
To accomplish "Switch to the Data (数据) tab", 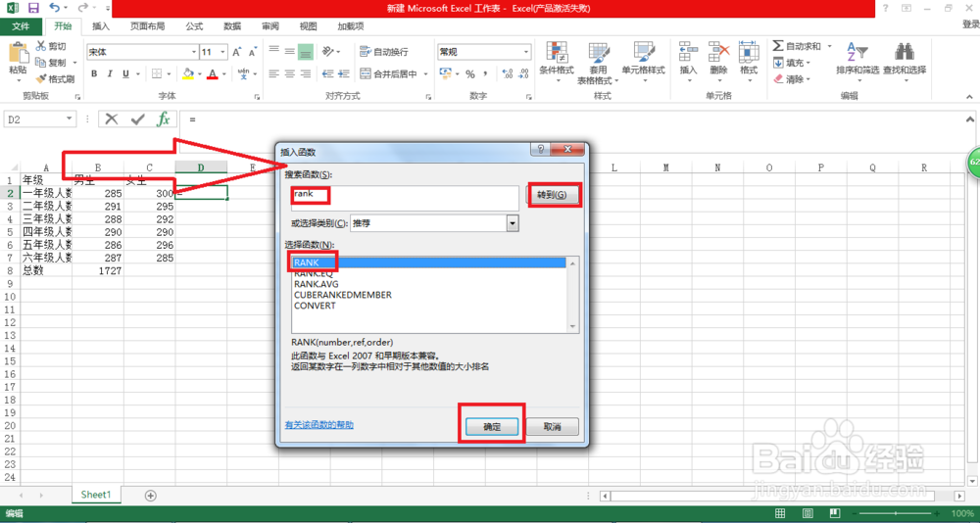I will click(232, 26).
